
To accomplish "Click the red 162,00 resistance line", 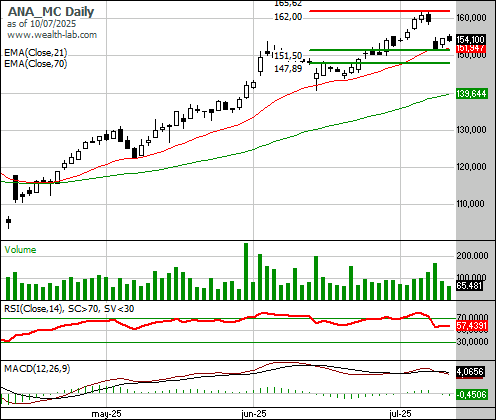I will point(380,11).
